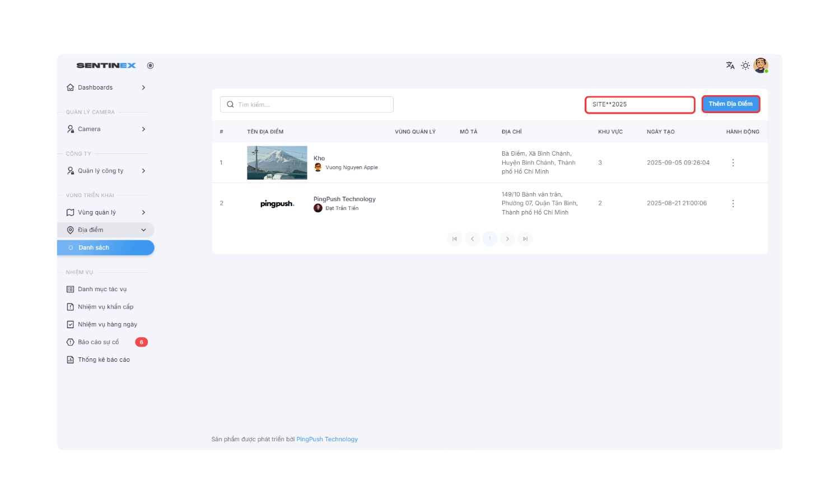Open Báo cáo sự cố page
Image resolution: width=840 pixels, height=504 pixels.
[x=99, y=342]
